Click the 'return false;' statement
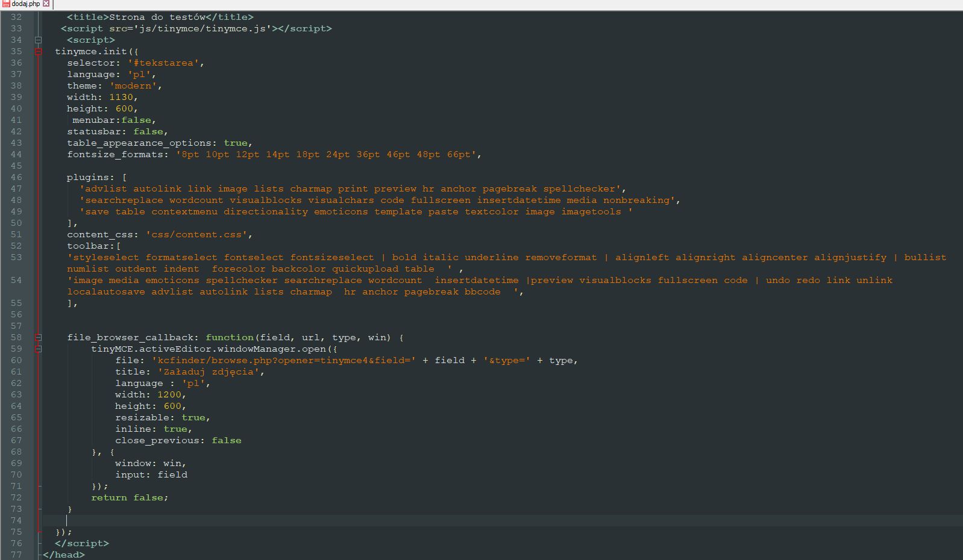 point(130,498)
